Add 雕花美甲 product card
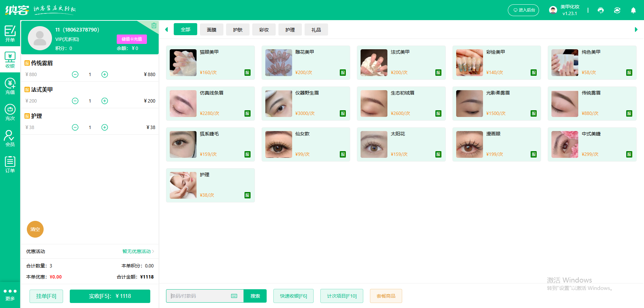The width and height of the screenshot is (644, 308). tap(306, 63)
